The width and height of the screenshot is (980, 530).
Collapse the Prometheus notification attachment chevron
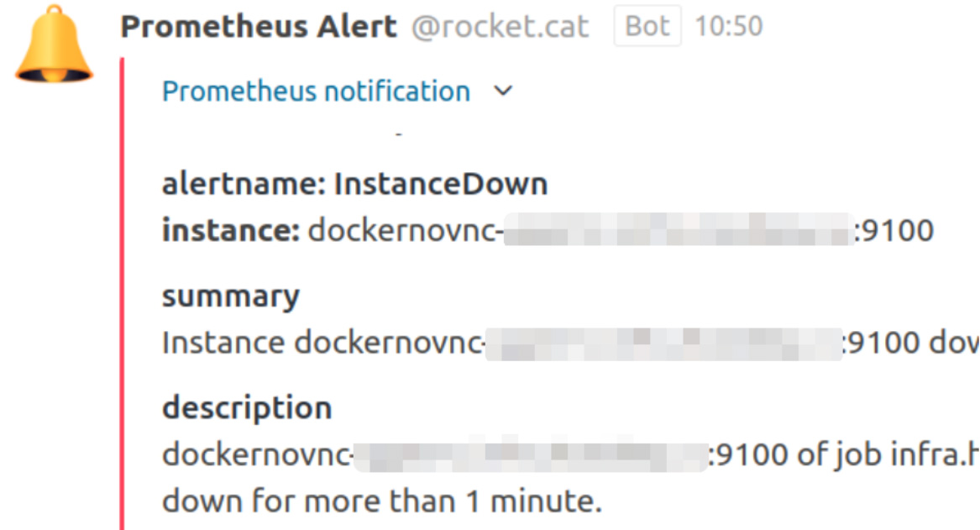[503, 91]
